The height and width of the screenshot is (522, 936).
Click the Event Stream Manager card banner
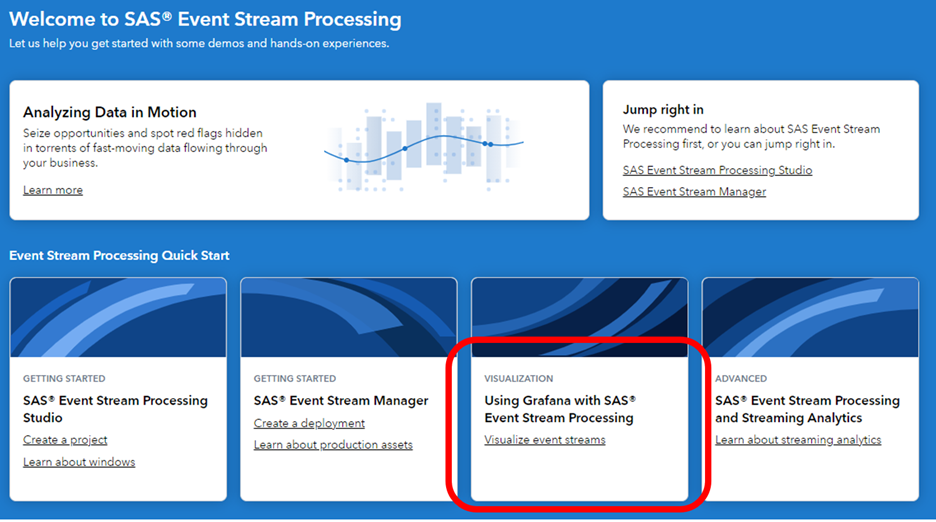coord(348,318)
